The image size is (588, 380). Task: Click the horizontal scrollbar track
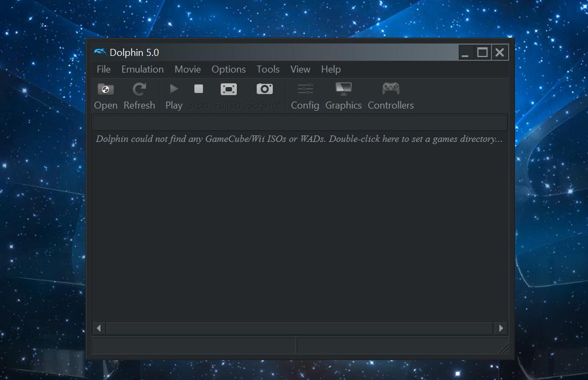click(x=300, y=328)
